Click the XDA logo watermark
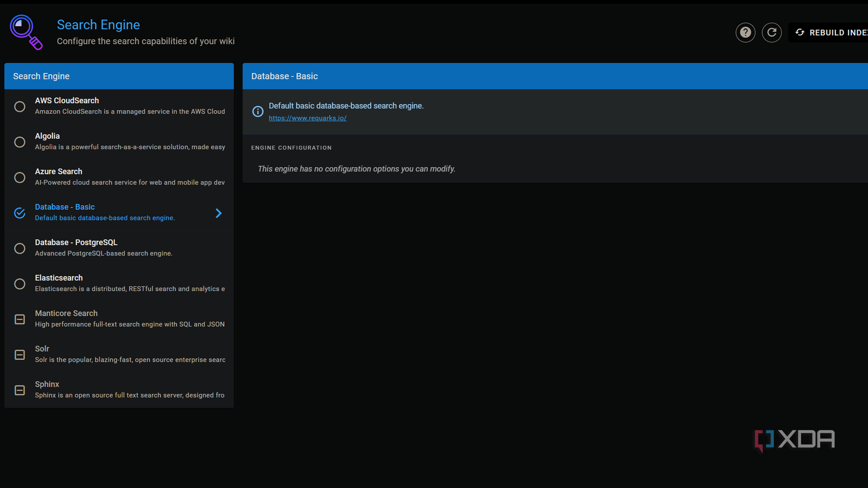 794,440
